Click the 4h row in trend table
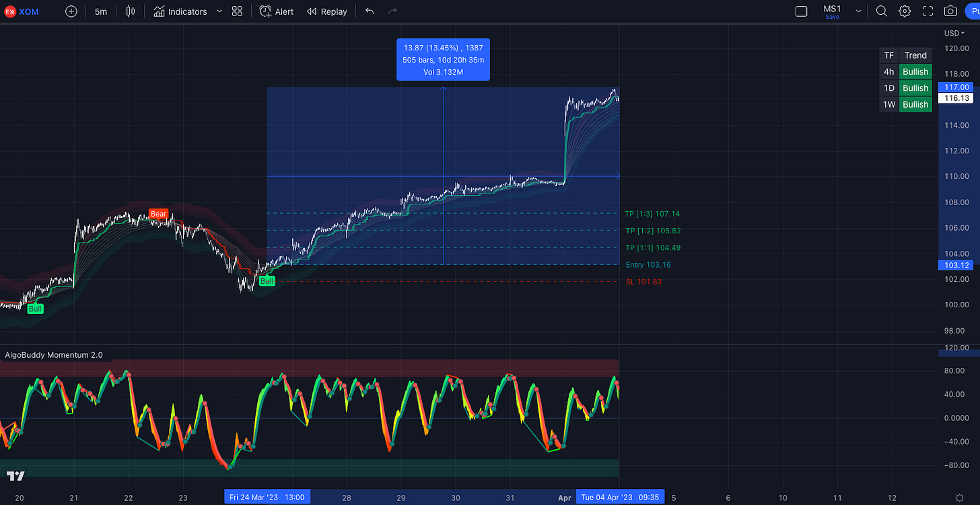This screenshot has width=980, height=505. coord(906,72)
